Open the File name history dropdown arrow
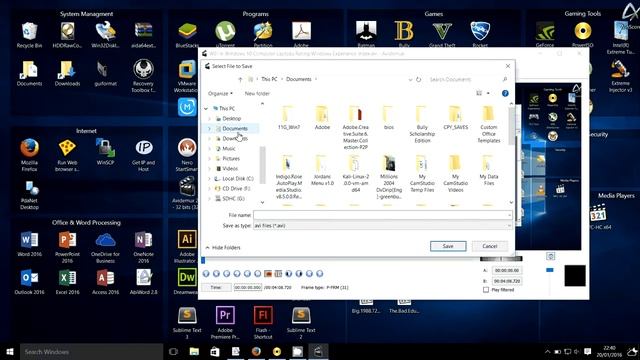The image size is (640, 360). [x=509, y=215]
